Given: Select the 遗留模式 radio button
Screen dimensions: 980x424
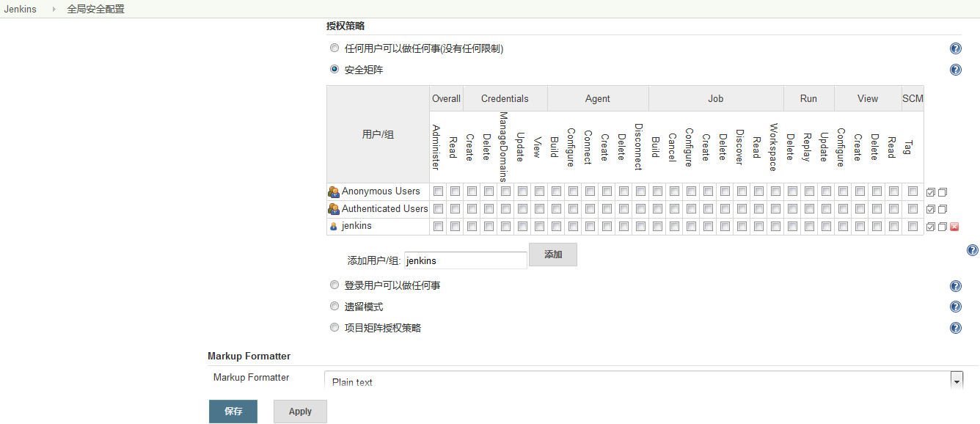Looking at the screenshot, I should tap(334, 307).
